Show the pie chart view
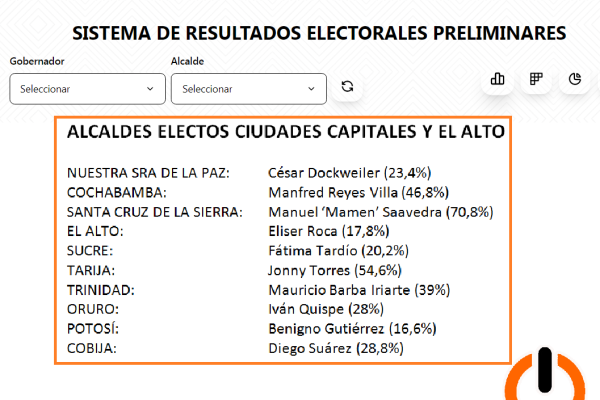 [x=575, y=80]
